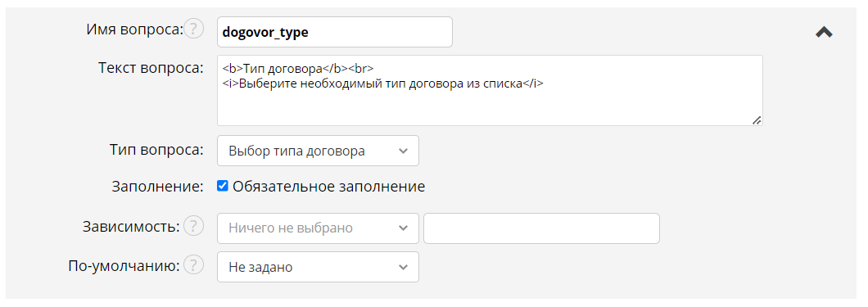Expand the Зависимость 'Ничего не выбрано' dropdown

coord(318,228)
